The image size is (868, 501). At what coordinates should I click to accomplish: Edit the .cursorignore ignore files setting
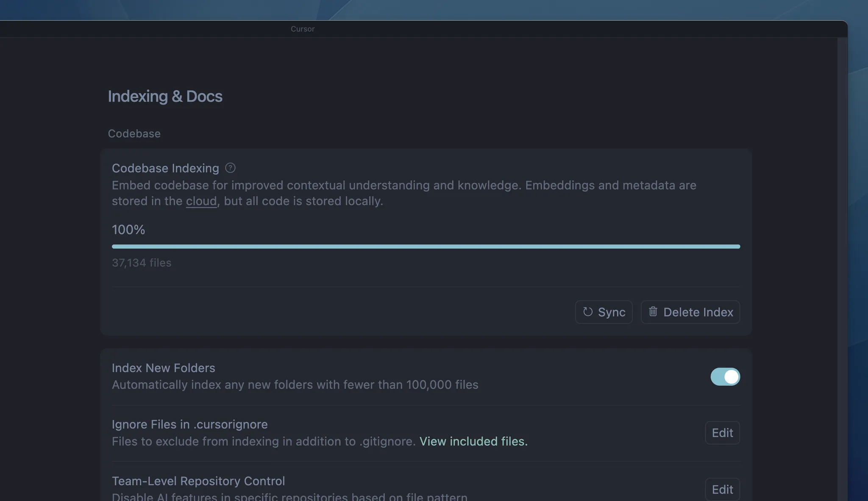(722, 433)
